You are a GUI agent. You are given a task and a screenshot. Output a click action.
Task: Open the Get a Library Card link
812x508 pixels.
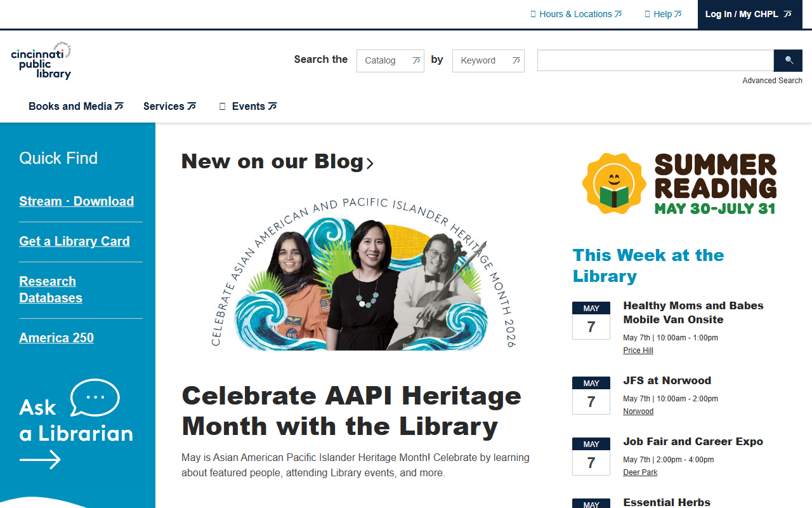pyautogui.click(x=74, y=241)
